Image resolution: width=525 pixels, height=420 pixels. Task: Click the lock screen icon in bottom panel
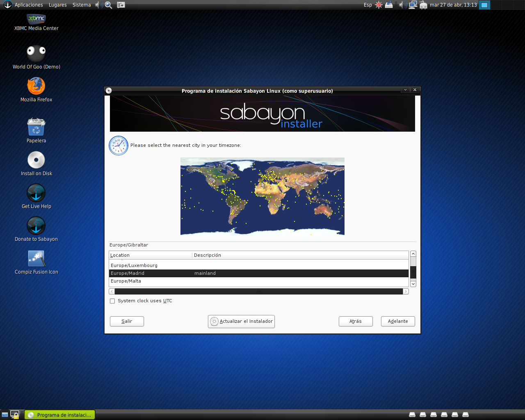tap(15, 415)
